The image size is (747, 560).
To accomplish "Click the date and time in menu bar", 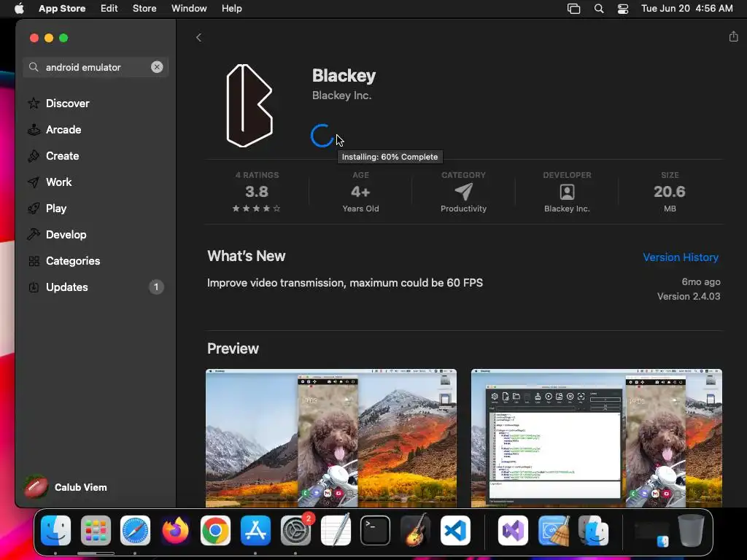I will click(x=687, y=9).
